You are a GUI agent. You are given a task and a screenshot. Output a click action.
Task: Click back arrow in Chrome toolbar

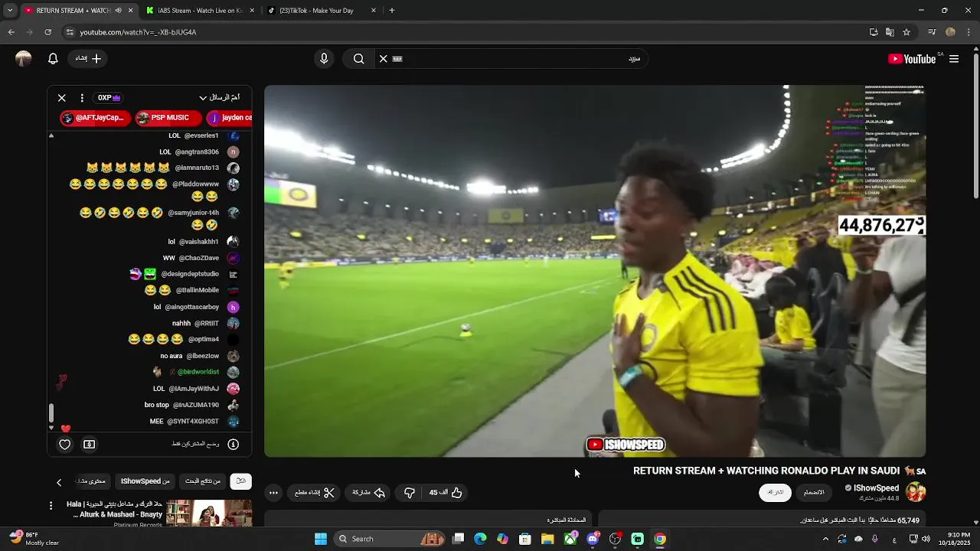11,32
